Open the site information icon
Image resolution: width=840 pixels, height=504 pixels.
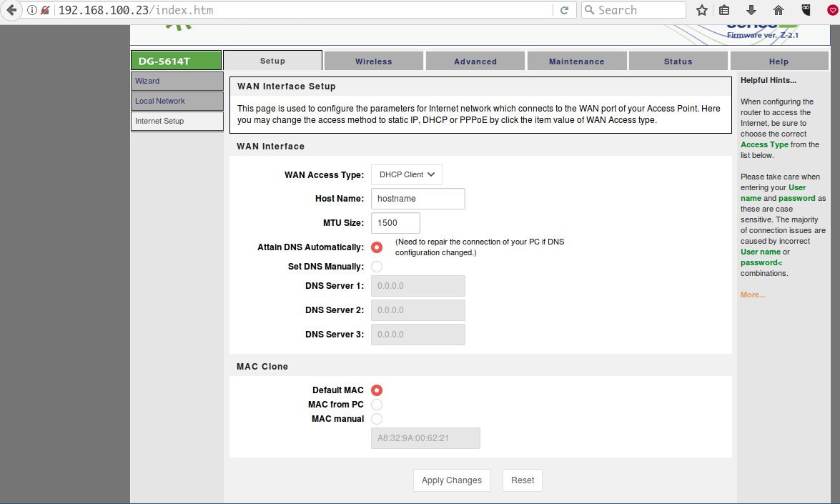pos(32,10)
